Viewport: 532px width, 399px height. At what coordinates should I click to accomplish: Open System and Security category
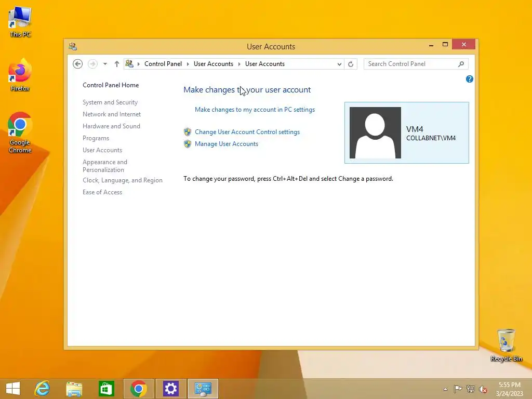tap(110, 102)
